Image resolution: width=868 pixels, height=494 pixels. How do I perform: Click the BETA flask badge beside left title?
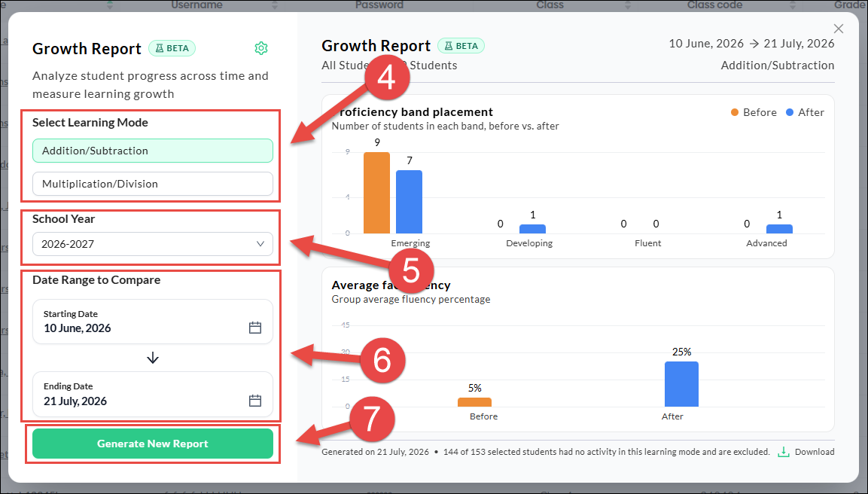click(172, 48)
